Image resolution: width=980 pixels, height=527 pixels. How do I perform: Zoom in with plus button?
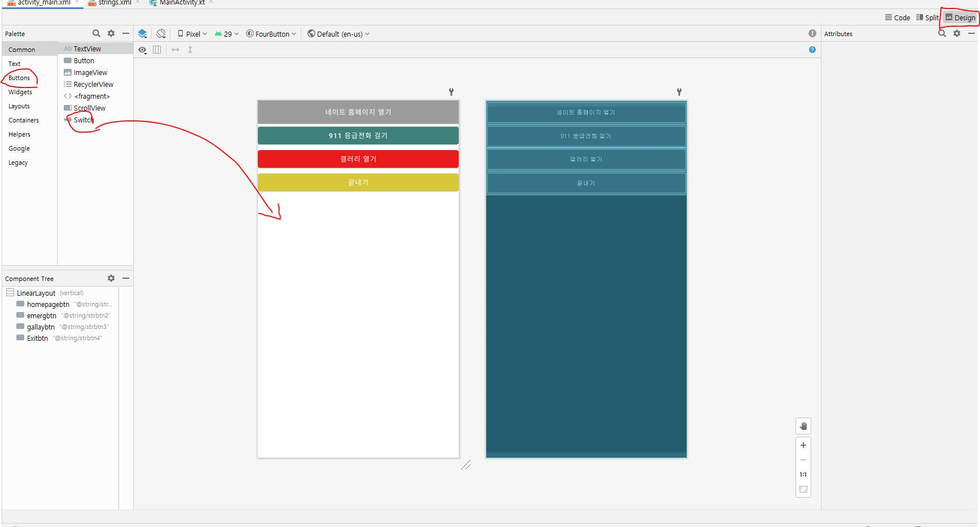tap(803, 445)
